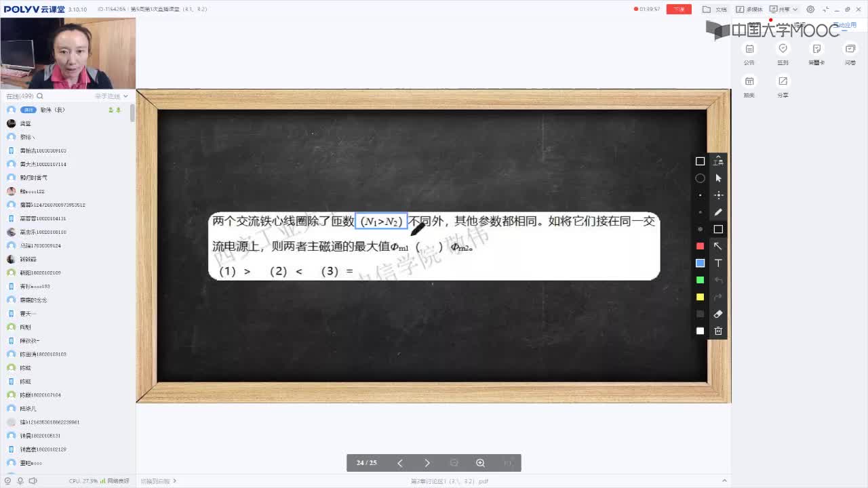Select the rectangle shape tool
Viewport: 868px width, 488px height.
point(718,229)
